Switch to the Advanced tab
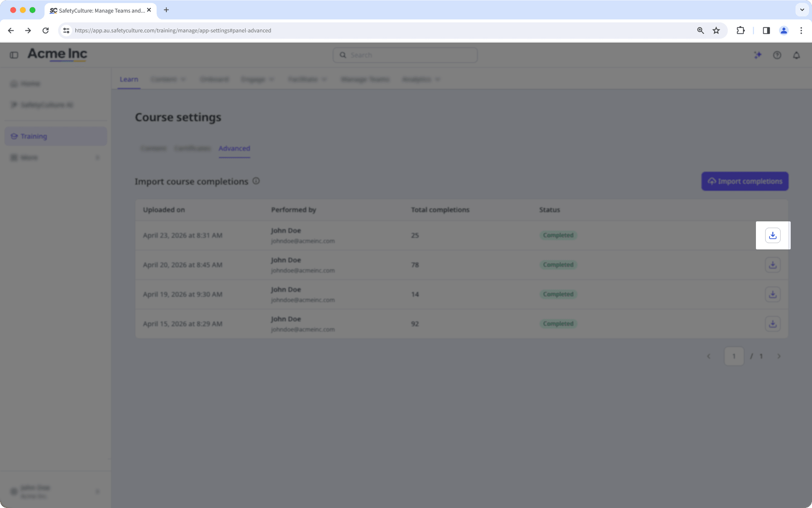812x508 pixels. point(234,148)
